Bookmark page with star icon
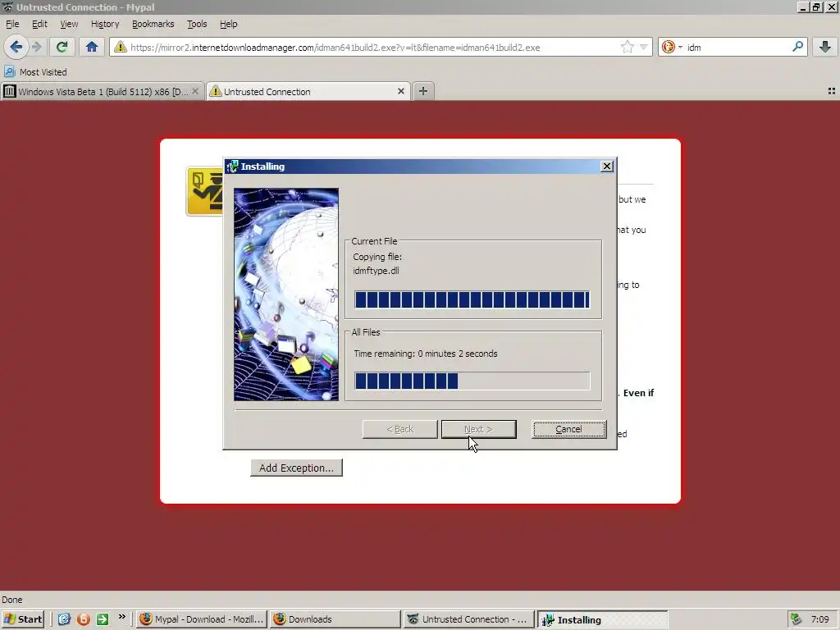Image resolution: width=840 pixels, height=630 pixels. 627,47
